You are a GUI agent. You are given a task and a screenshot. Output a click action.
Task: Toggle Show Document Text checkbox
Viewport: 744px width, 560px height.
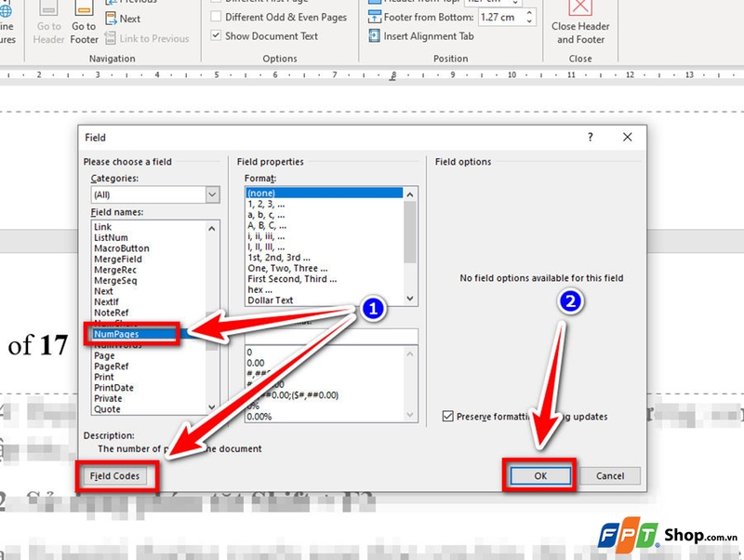tap(217, 36)
